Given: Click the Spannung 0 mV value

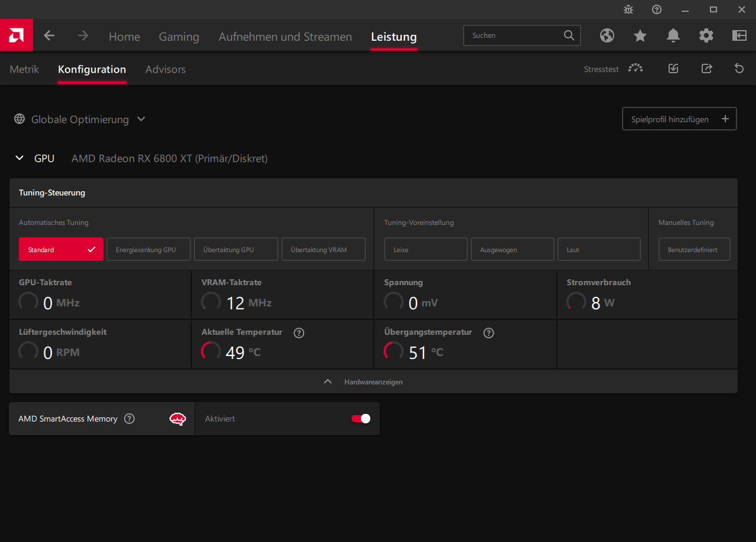Looking at the screenshot, I should click(x=423, y=303).
